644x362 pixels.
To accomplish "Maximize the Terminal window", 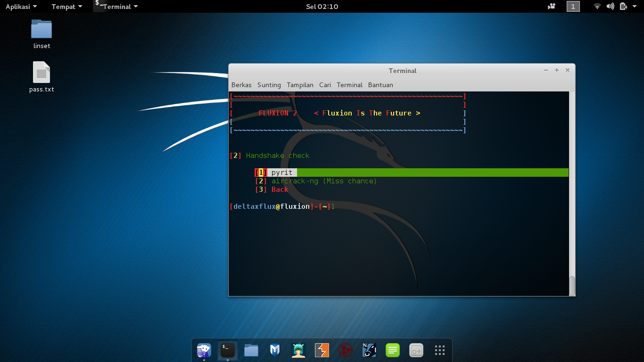I will (557, 70).
